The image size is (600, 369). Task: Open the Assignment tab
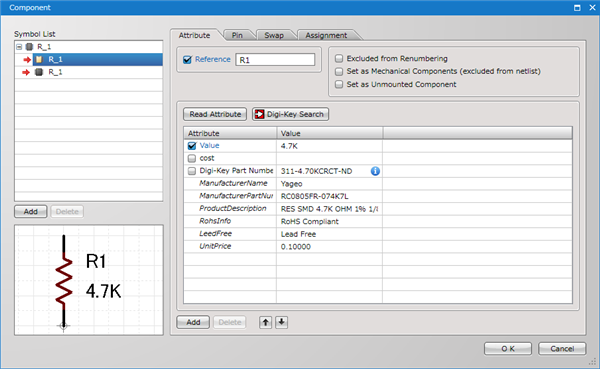pyautogui.click(x=326, y=35)
